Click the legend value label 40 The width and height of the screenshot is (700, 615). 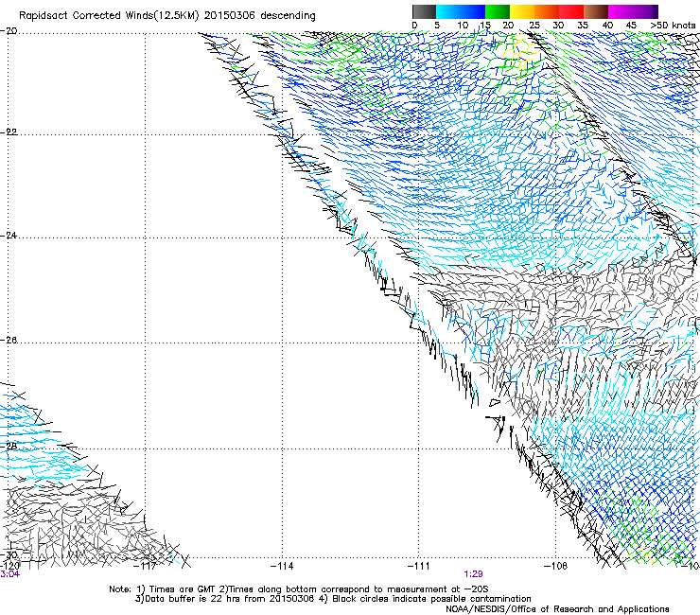coord(607,26)
